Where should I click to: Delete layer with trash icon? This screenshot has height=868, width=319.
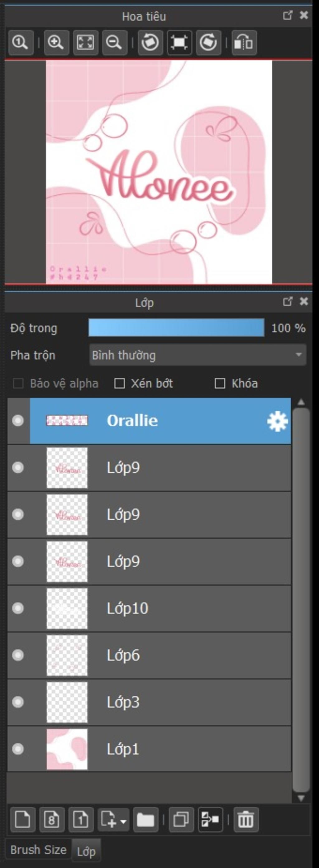tap(246, 819)
